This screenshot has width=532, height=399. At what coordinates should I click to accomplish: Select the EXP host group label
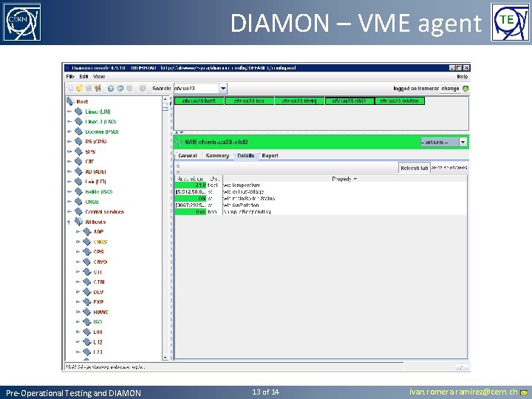point(98,301)
